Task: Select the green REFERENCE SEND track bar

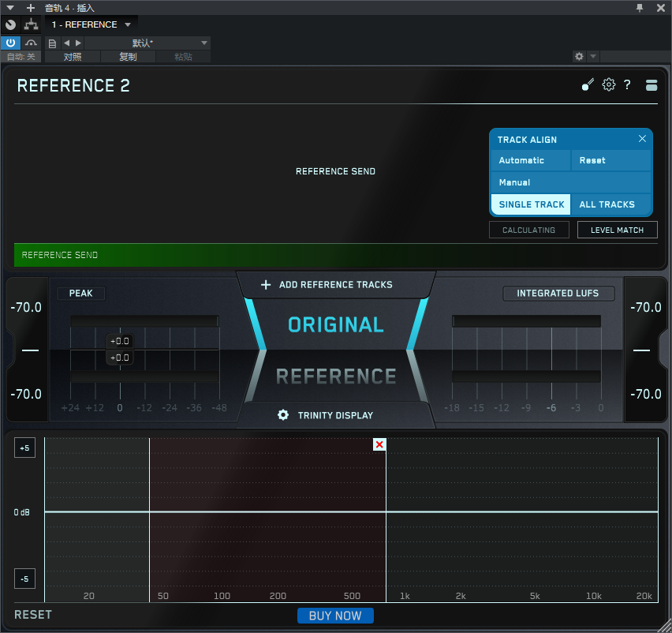Action: coord(335,255)
